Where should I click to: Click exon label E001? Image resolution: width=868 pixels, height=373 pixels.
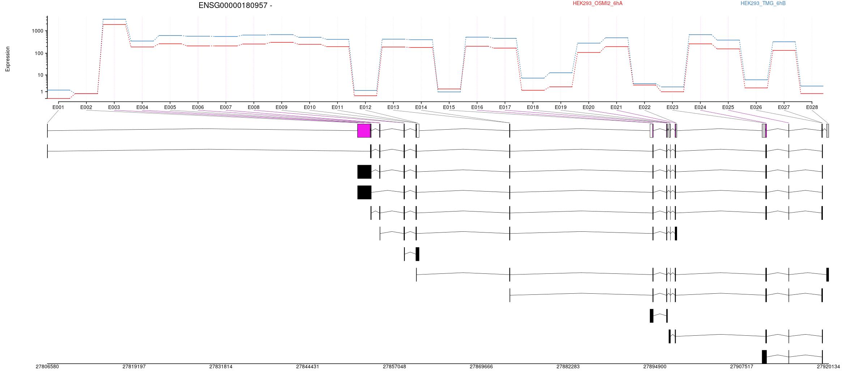[x=58, y=107]
